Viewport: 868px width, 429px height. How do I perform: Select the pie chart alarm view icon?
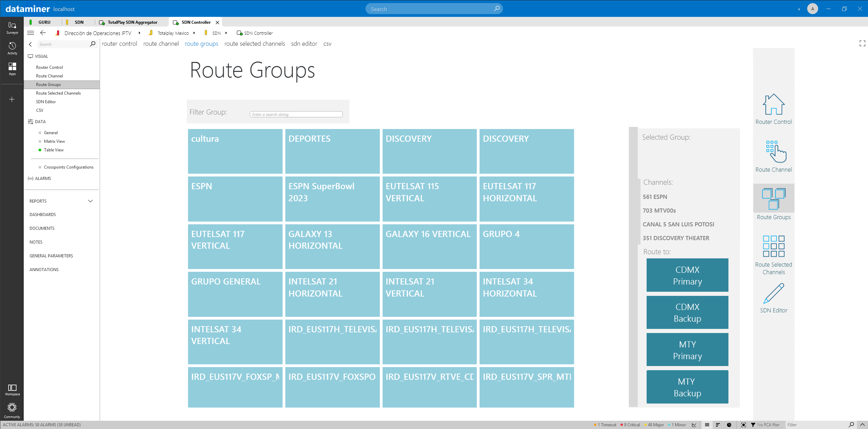click(729, 425)
